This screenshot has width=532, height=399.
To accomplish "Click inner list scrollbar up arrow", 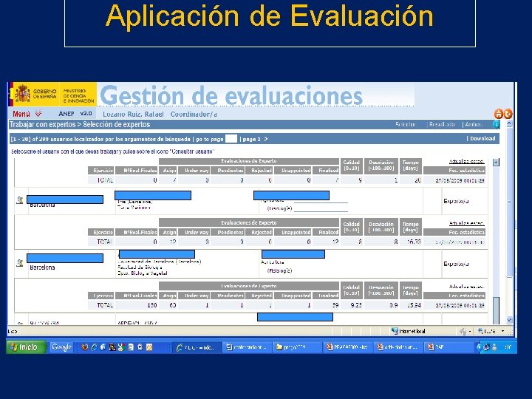I will pyautogui.click(x=496, y=162).
